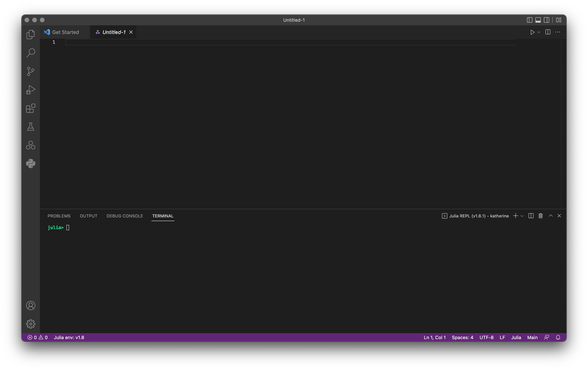The image size is (588, 370).
Task: Select the Terminal panel tab
Action: pos(163,216)
